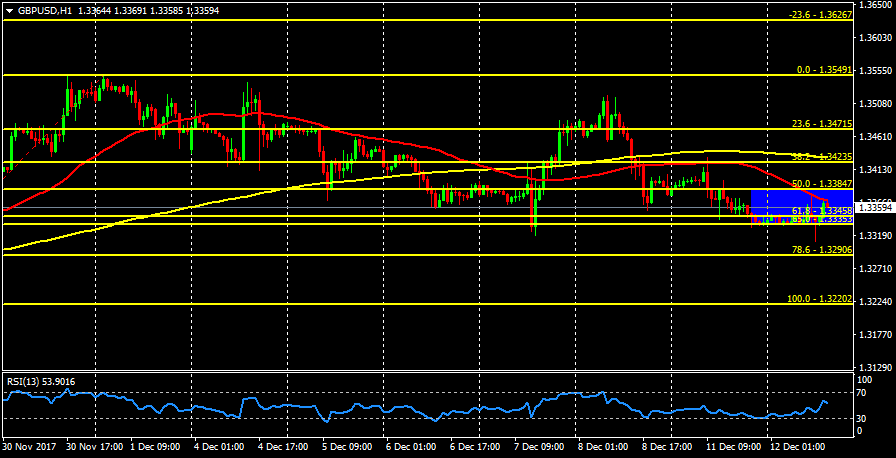
Task: Click the 38.2 - 1.34235 Fibonacci label
Action: (x=821, y=157)
